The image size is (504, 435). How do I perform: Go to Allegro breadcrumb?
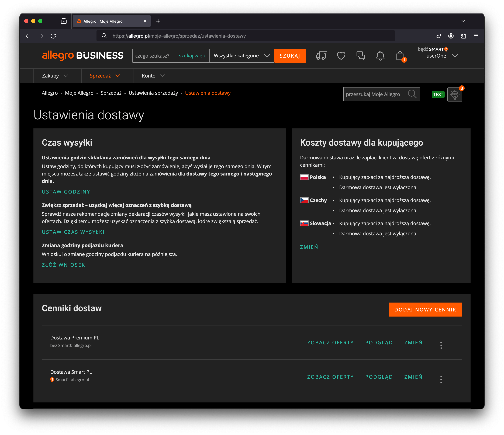[50, 93]
